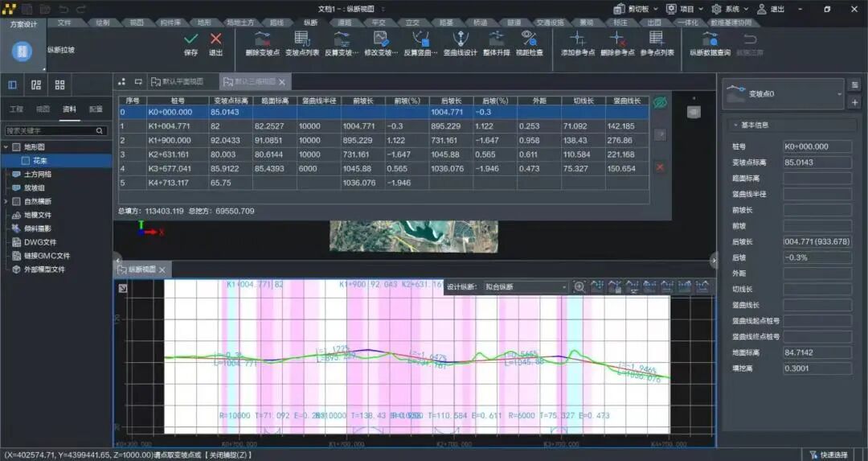Click the 修改变坡 tool icon
This screenshot has height=461, width=868.
tap(381, 39)
